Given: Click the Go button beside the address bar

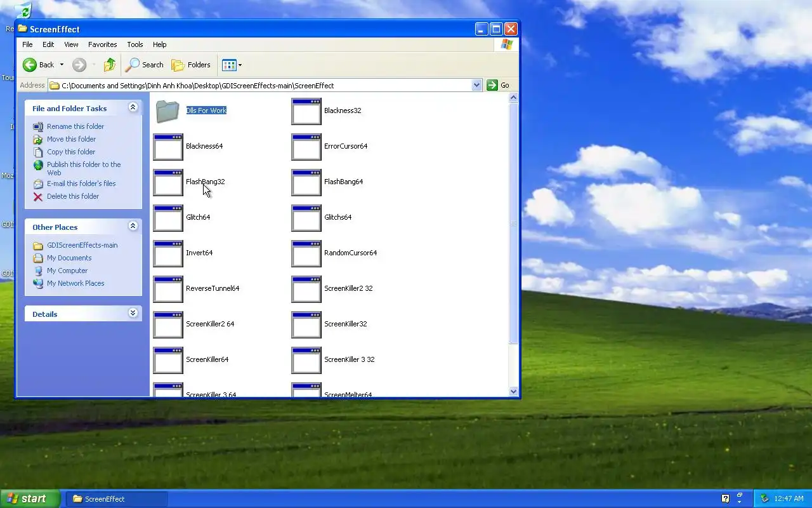Looking at the screenshot, I should coord(498,85).
